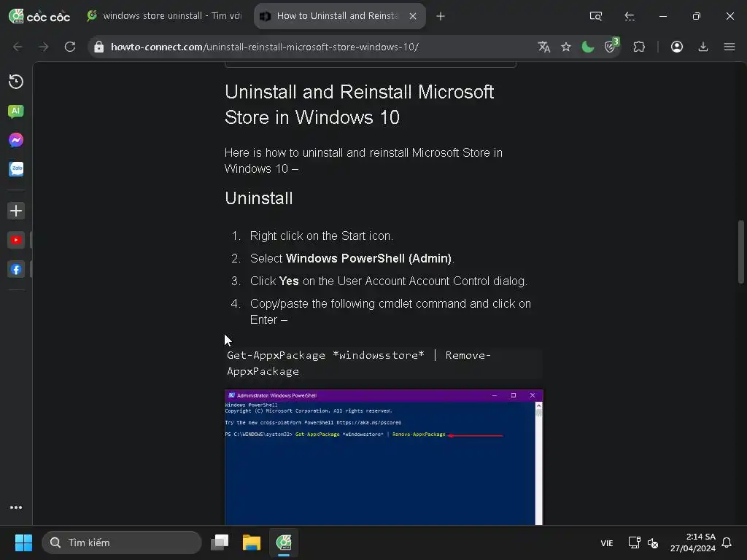Minimize the browser window

(x=662, y=16)
